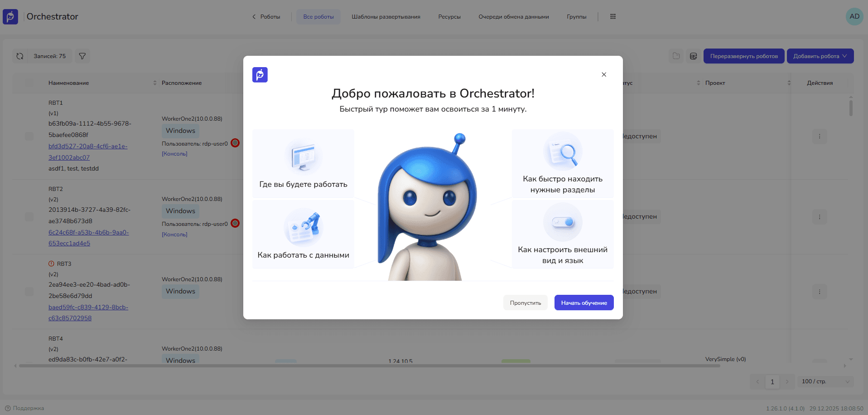Select the RBT1 row checkbox
868x415 pixels.
click(29, 137)
